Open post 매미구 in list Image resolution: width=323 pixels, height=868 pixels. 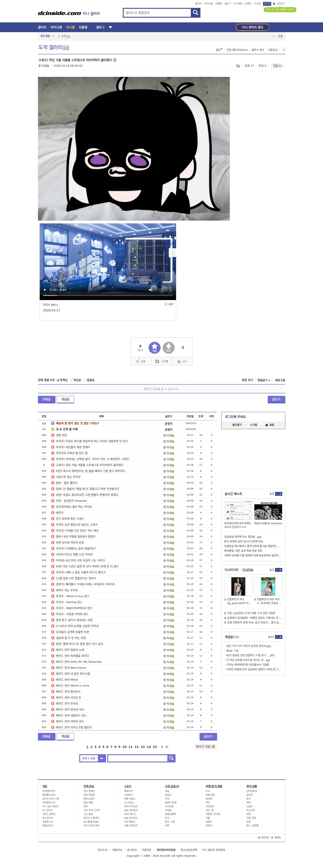(x=60, y=513)
